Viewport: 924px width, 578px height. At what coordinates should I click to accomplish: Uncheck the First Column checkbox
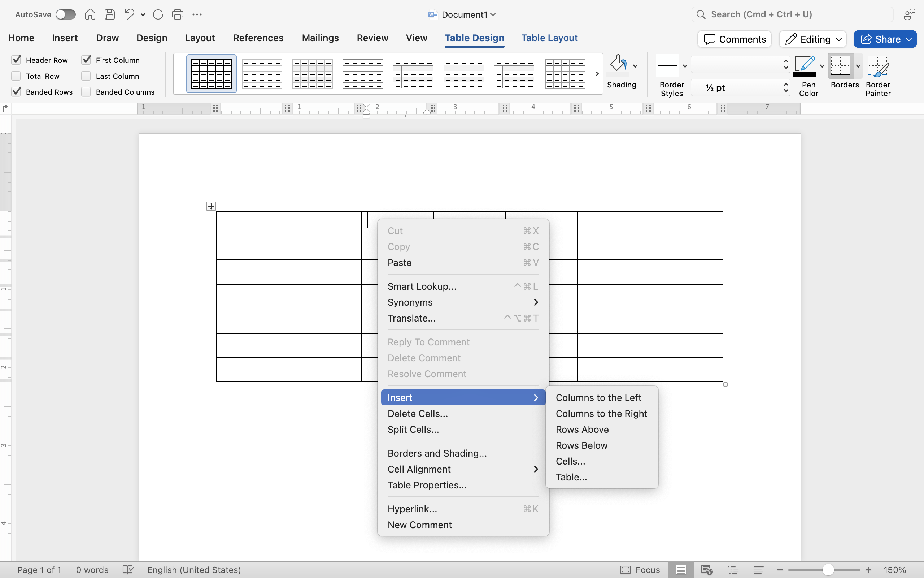[86, 60]
